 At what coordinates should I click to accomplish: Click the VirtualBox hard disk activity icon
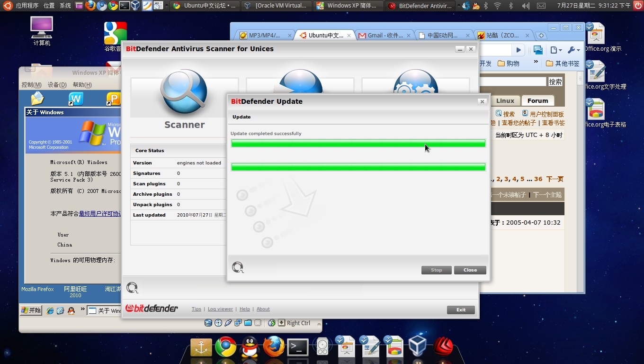coord(208,323)
